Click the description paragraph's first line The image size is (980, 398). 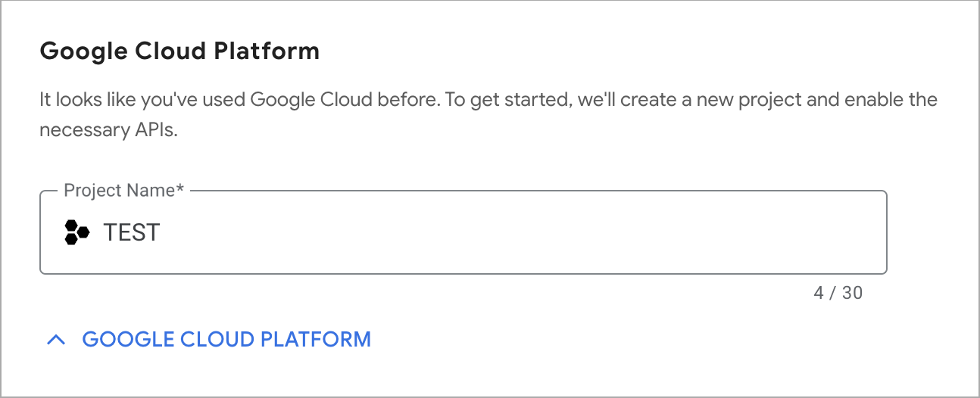pos(488,99)
